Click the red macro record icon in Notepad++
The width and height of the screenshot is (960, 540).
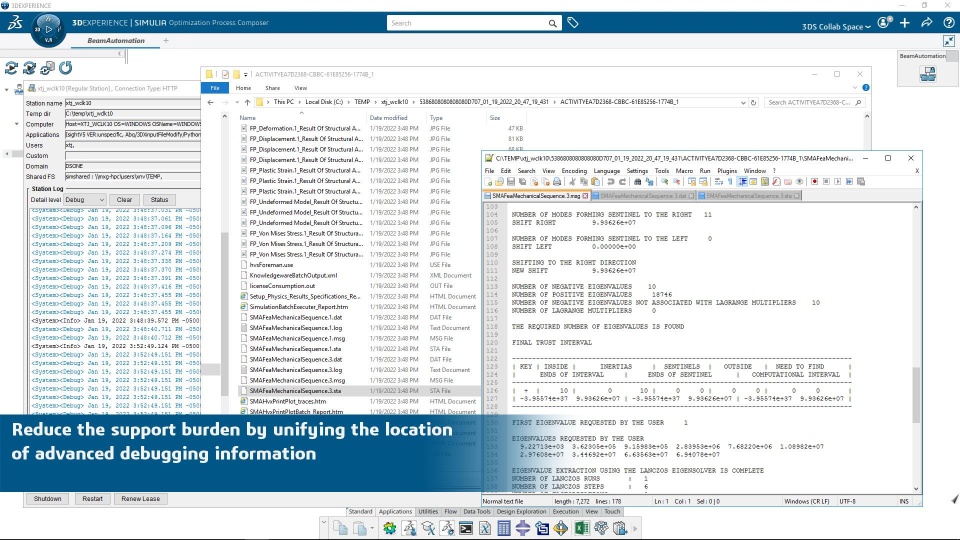click(814, 182)
